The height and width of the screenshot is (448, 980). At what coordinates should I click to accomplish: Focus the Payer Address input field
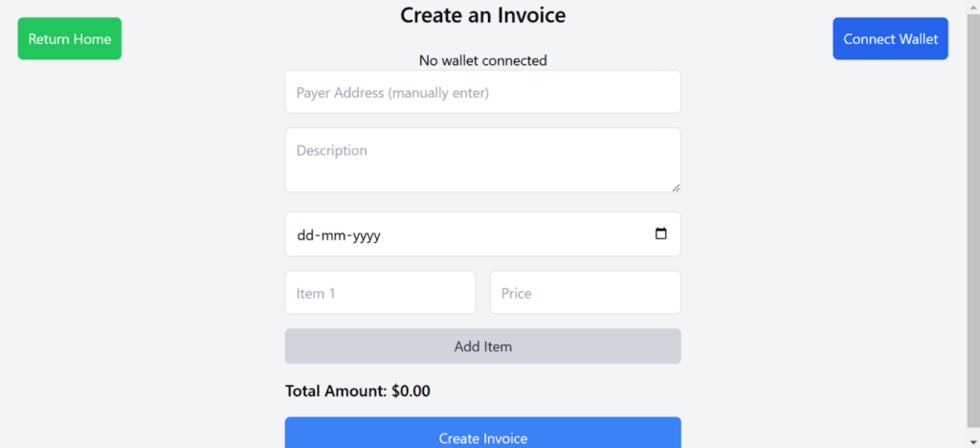pos(482,93)
